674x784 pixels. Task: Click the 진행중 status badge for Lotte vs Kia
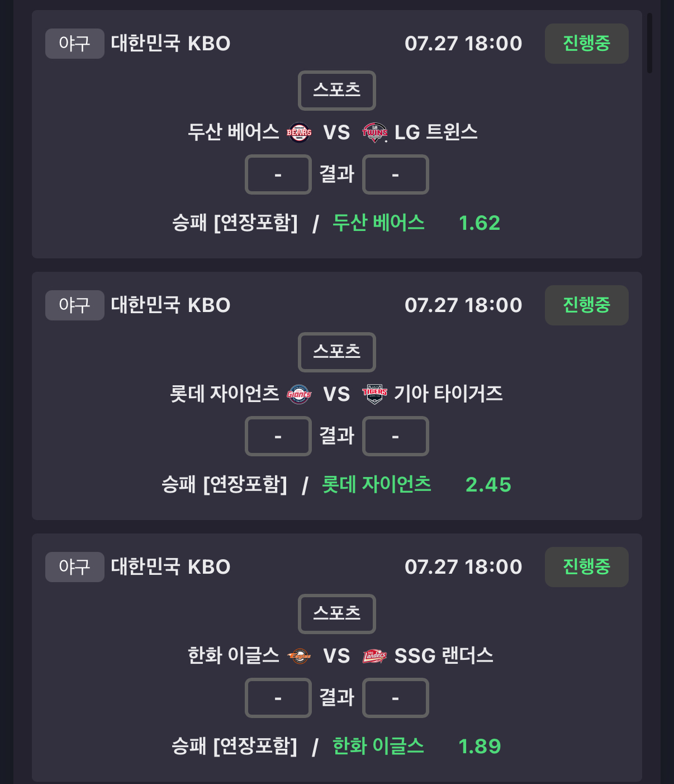(x=587, y=305)
